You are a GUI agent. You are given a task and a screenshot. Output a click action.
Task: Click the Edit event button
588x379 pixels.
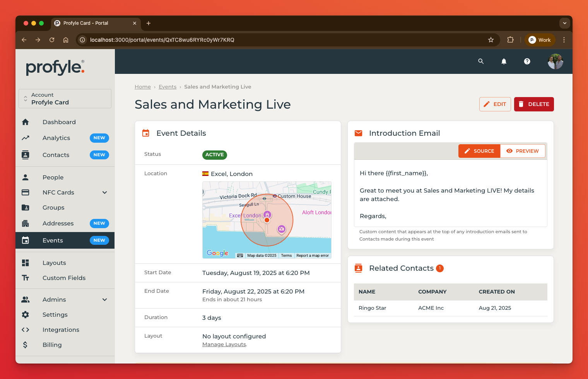[x=495, y=104]
